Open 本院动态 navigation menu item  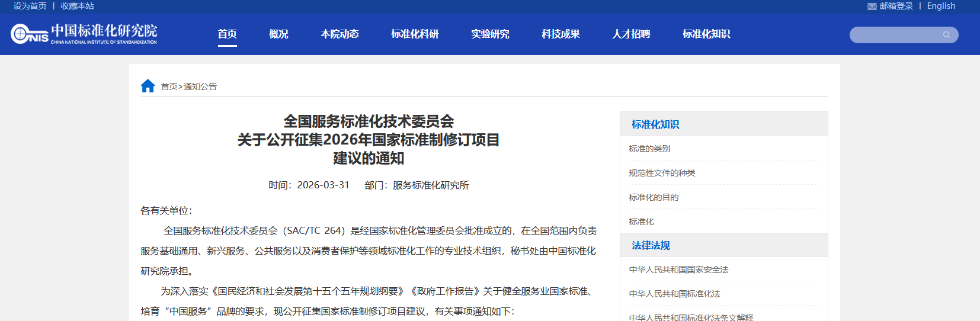point(340,34)
